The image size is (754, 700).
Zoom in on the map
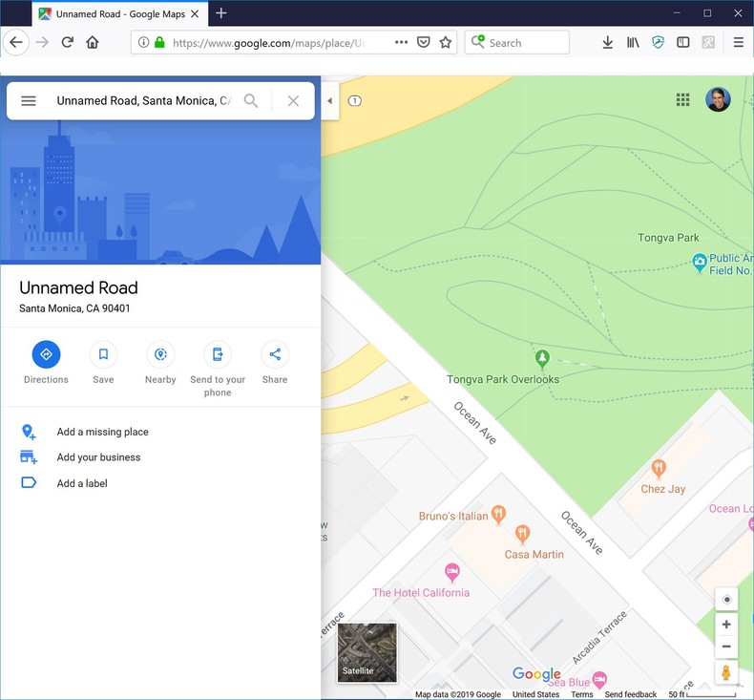point(726,625)
